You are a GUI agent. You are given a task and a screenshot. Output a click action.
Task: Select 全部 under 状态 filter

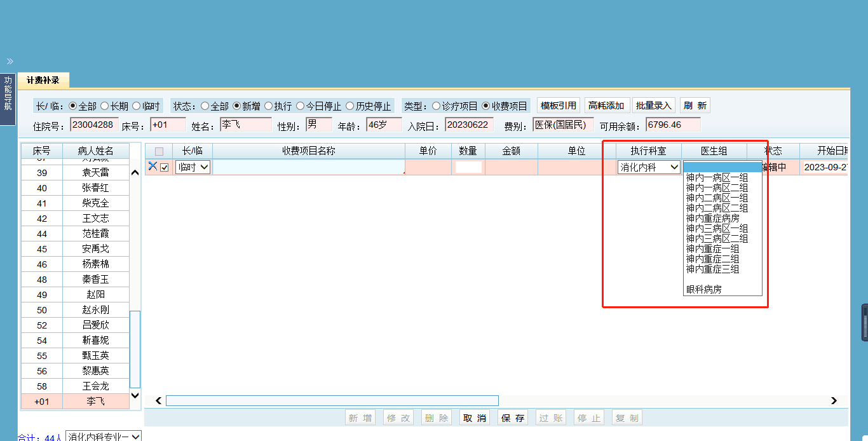205,106
